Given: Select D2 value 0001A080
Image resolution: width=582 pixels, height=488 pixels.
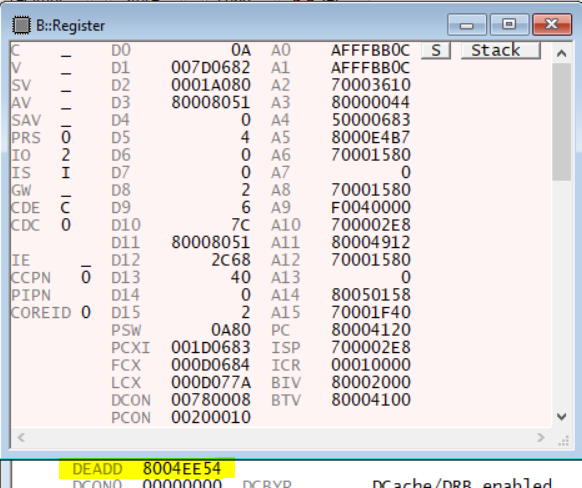Looking at the screenshot, I should 211,85.
